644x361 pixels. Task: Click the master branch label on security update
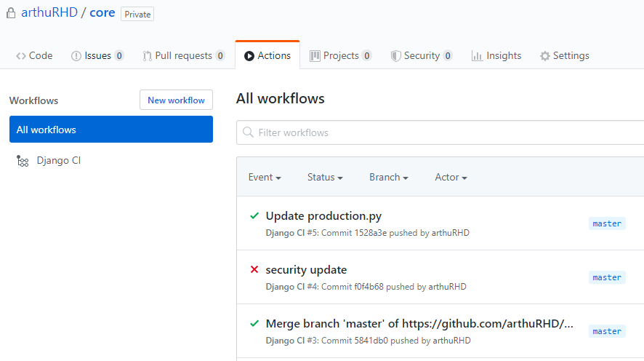(606, 277)
